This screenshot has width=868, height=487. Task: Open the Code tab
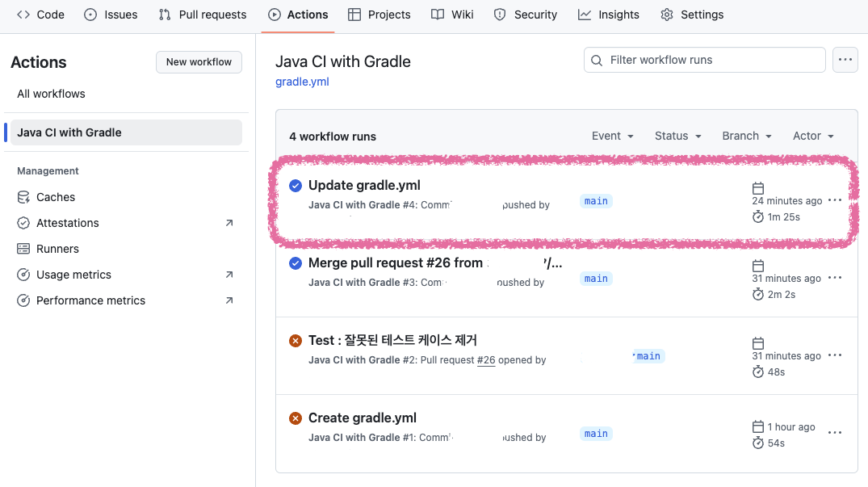coord(40,15)
